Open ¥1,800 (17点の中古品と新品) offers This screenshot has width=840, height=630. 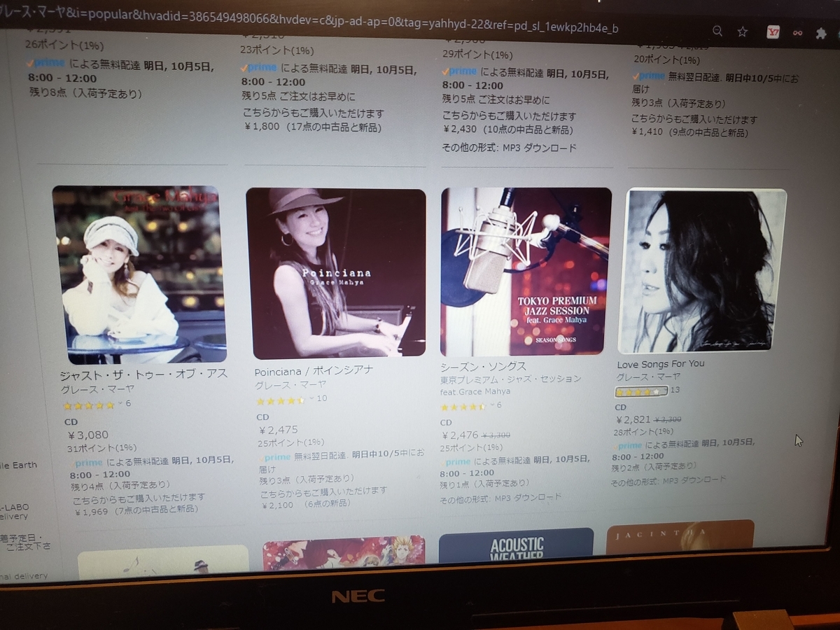pyautogui.click(x=314, y=127)
